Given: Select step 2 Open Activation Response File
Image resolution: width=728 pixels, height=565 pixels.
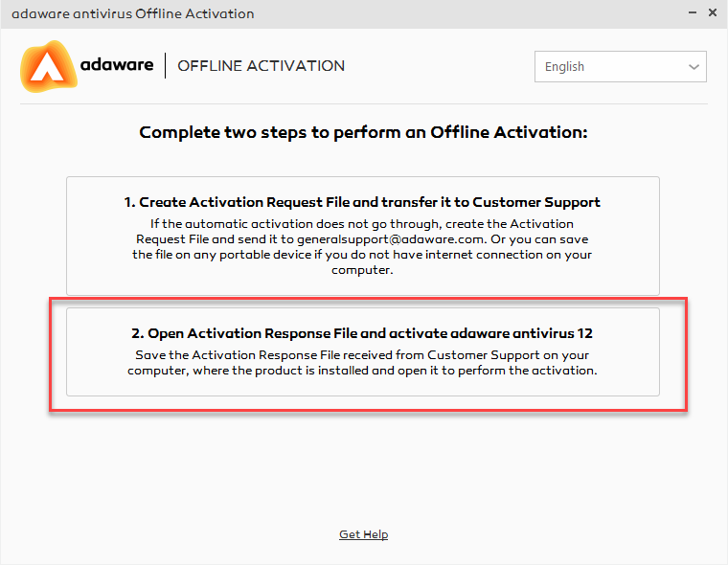Looking at the screenshot, I should [363, 351].
